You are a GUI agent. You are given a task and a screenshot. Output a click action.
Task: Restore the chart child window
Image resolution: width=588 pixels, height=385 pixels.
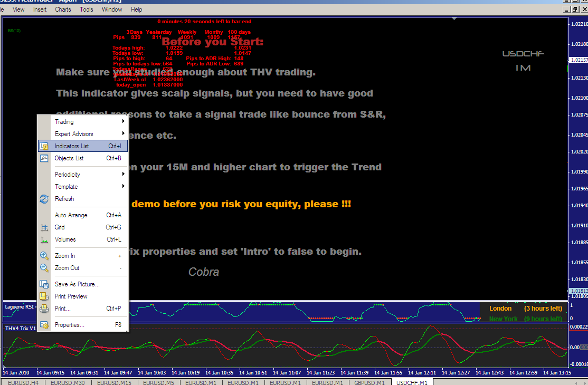(x=575, y=9)
